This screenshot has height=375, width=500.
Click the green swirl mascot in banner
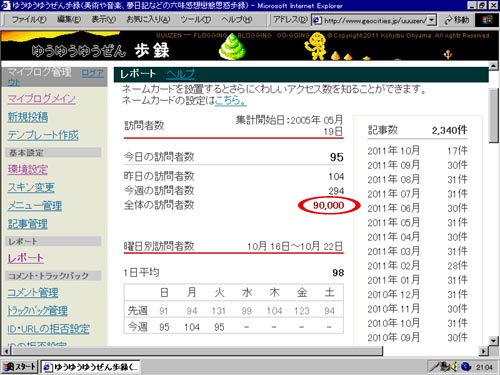pos(232,47)
